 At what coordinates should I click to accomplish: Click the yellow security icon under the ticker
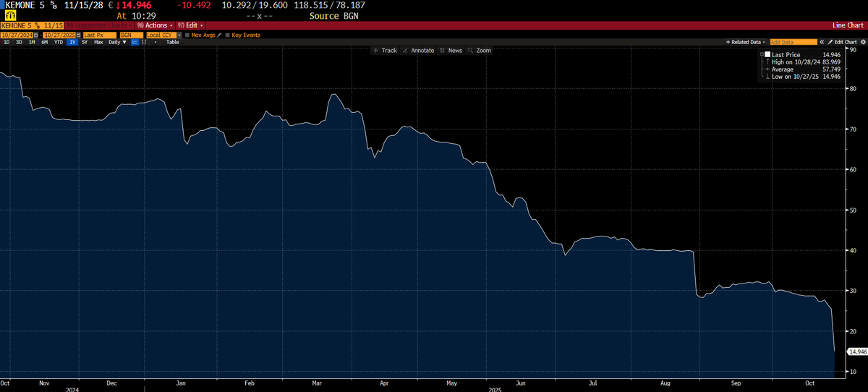point(11,14)
